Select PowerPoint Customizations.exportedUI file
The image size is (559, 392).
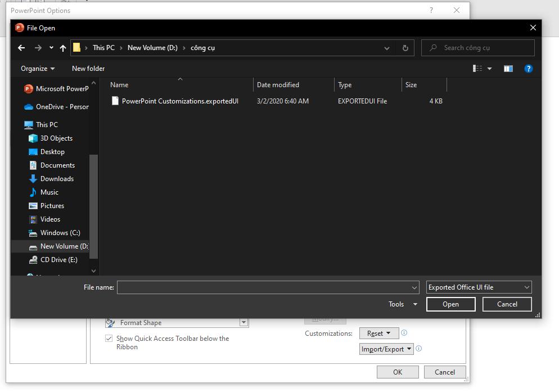(180, 101)
